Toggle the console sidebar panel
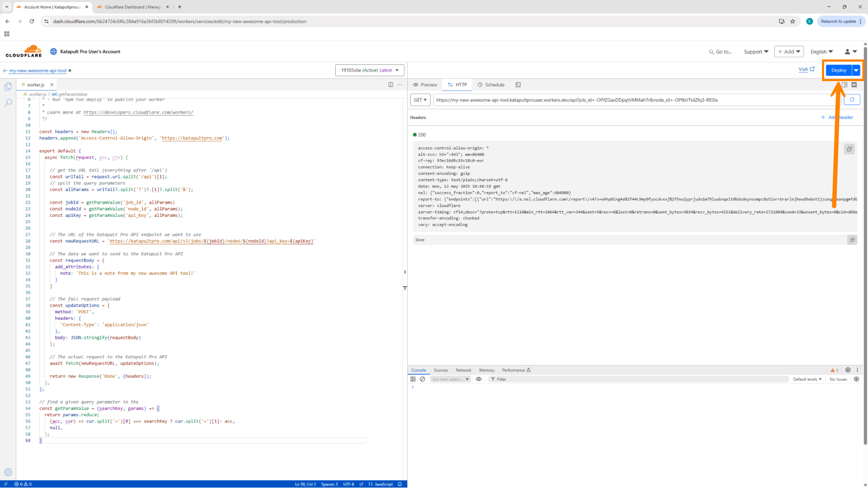 pos(413,379)
